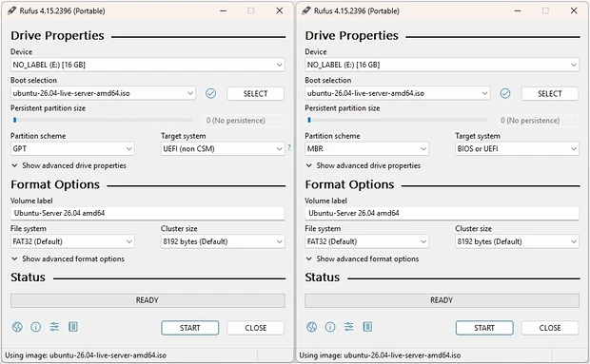
Task: Open About info icon in left Rufus window
Action: coord(36,327)
